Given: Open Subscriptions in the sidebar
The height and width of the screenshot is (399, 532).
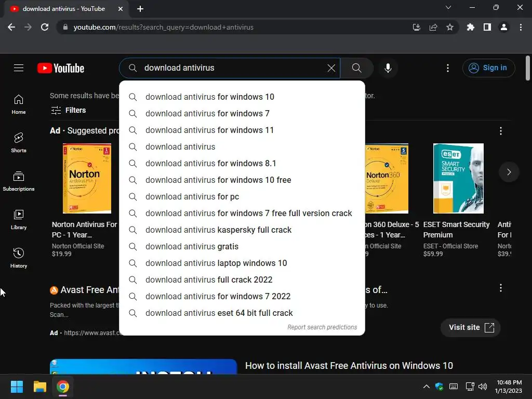Looking at the screenshot, I should point(19,181).
